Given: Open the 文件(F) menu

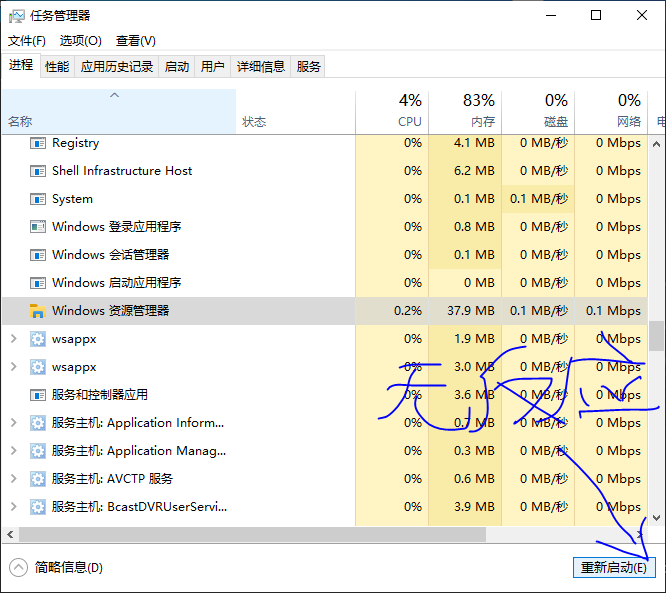Looking at the screenshot, I should tap(27, 41).
